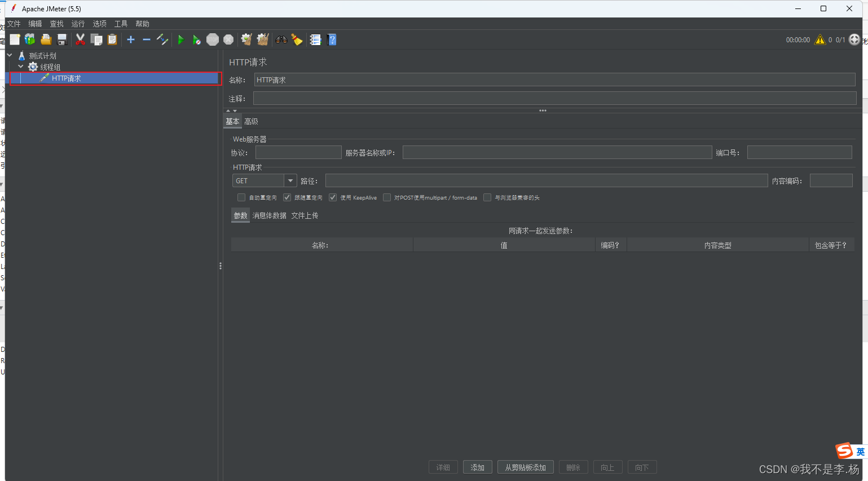Click the Paste clipboard icon
Image resolution: width=868 pixels, height=481 pixels.
click(112, 39)
